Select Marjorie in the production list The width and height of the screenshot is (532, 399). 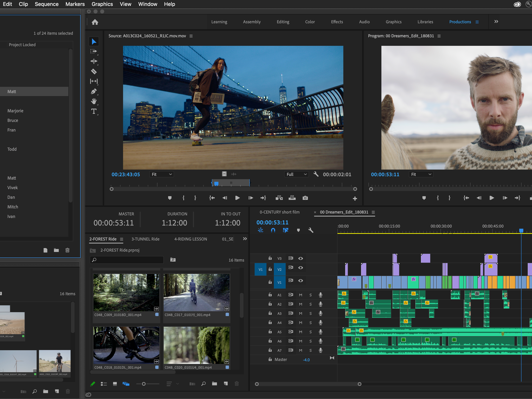point(15,111)
